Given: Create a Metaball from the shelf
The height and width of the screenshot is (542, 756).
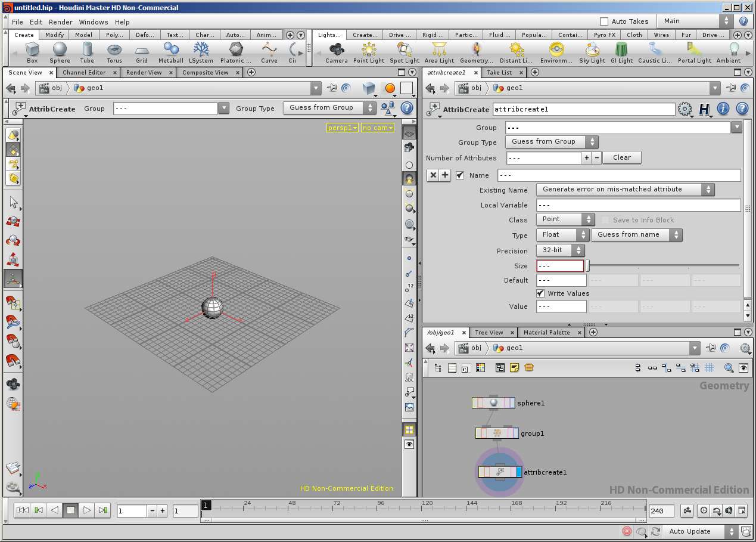Looking at the screenshot, I should tap(171, 52).
